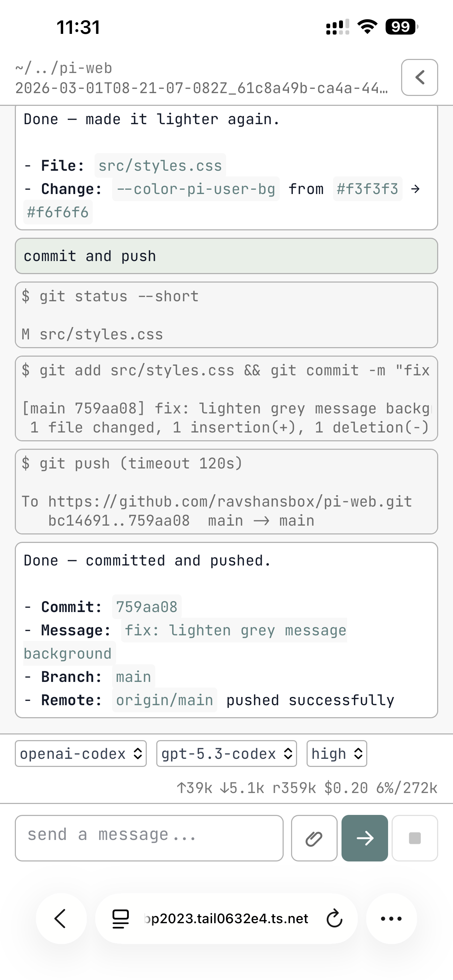The height and width of the screenshot is (980, 453).
Task: Attach a file using the paperclip icon
Action: click(313, 838)
